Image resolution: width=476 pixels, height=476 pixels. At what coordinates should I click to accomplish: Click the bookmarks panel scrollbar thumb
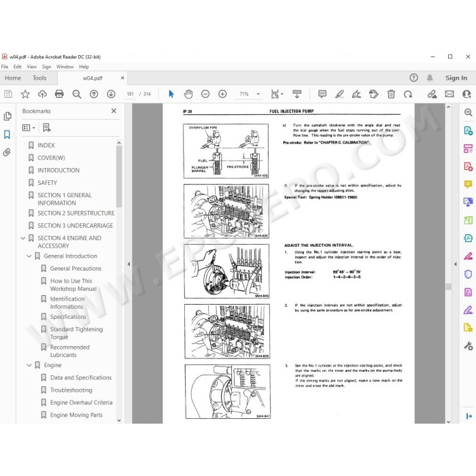[x=119, y=176]
